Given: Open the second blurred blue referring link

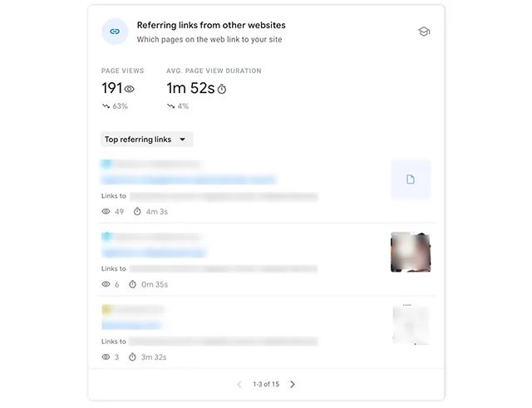Looking at the screenshot, I should (154, 252).
